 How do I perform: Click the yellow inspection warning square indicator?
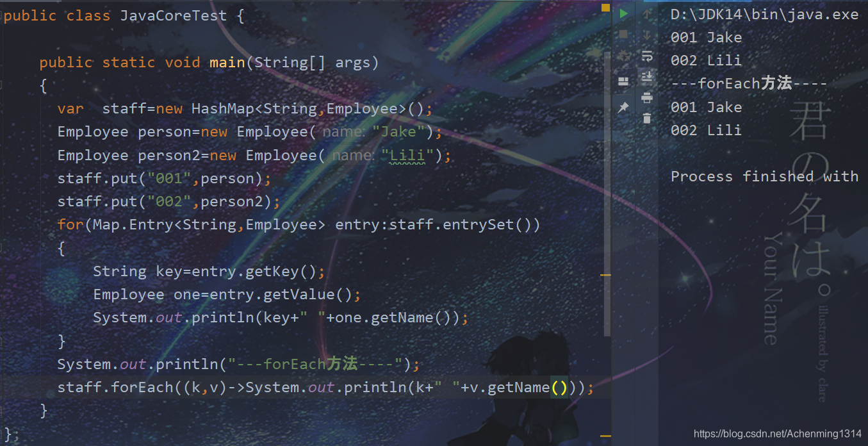pyautogui.click(x=605, y=8)
